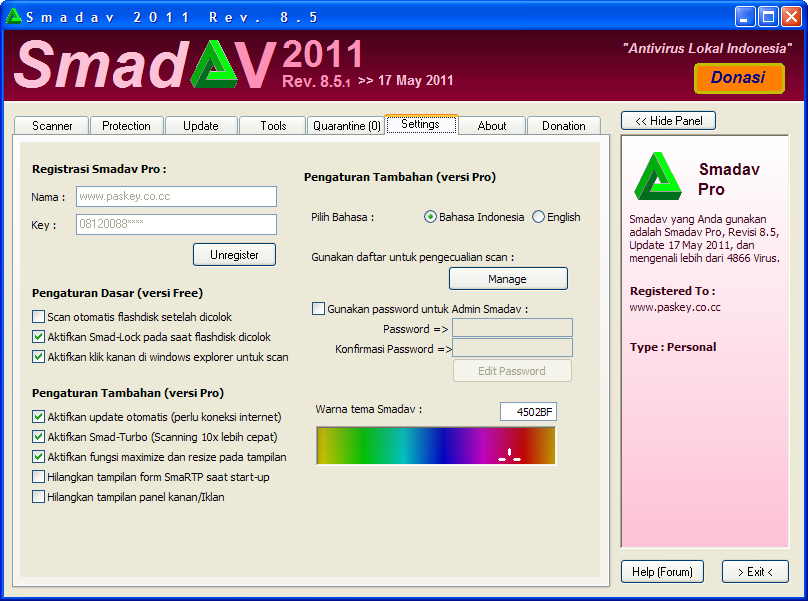Go to the Update tab

(200, 126)
